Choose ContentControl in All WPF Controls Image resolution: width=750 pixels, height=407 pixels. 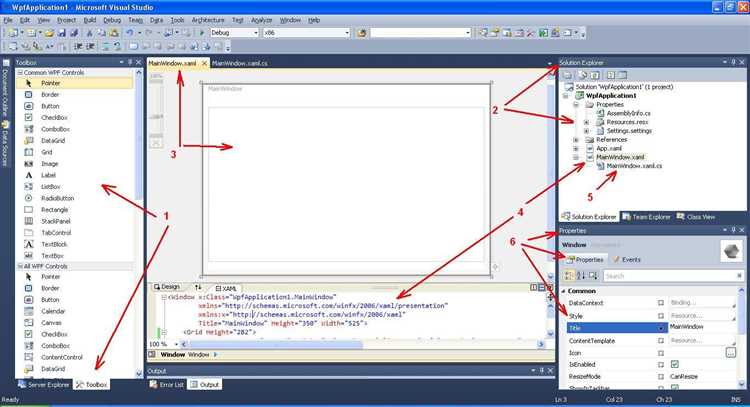point(75,357)
